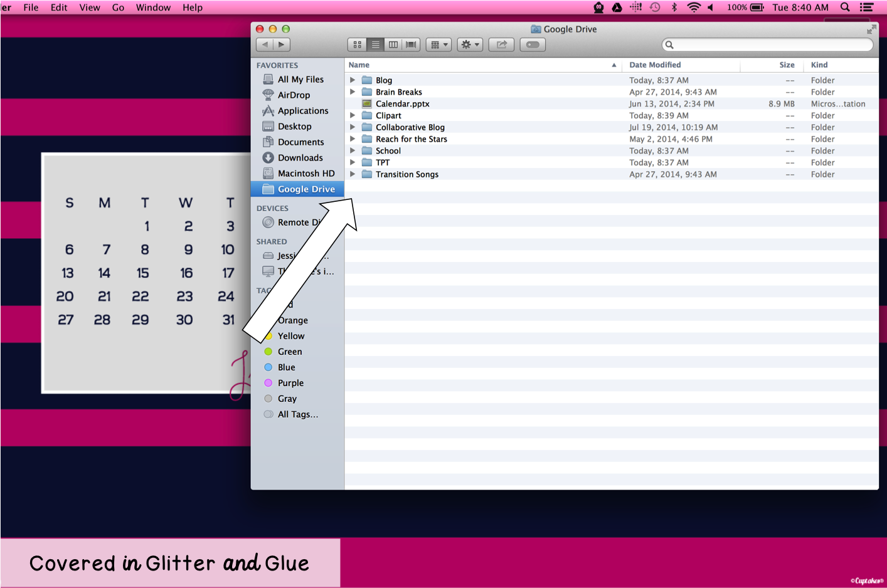Select the Reach for the Stars name
Viewport: 887px width, 588px height.
click(412, 139)
